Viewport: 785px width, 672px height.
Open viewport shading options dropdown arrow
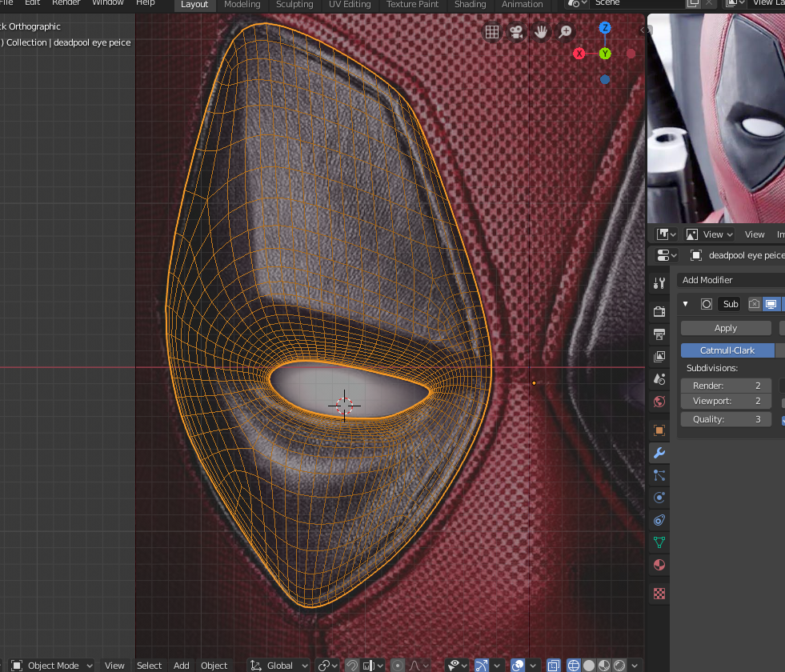[x=635, y=666]
